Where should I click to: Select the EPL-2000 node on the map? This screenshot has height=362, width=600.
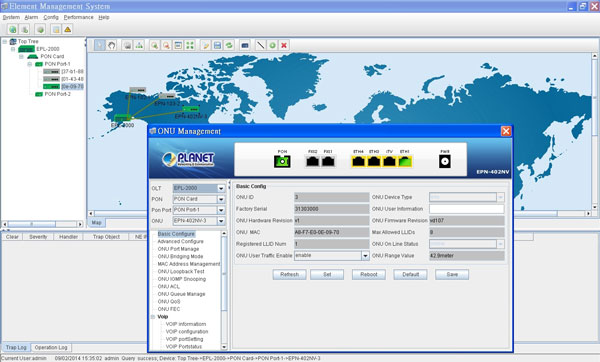pyautogui.click(x=122, y=118)
